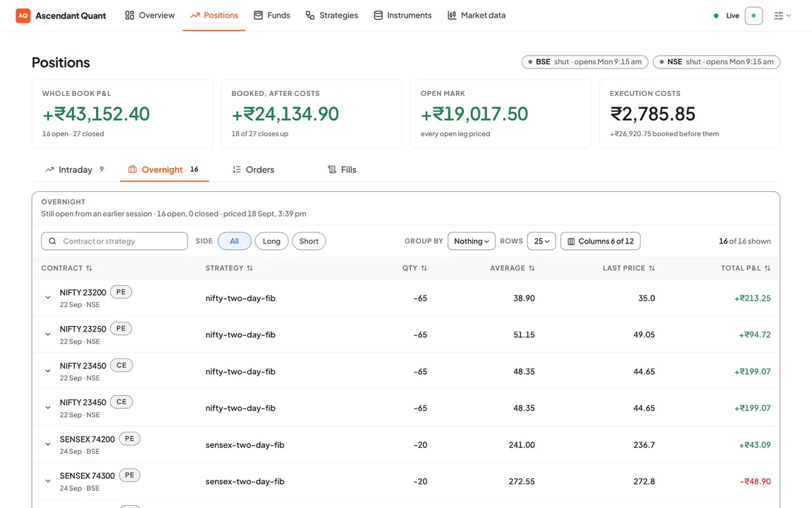
Task: Click the Ascendant Quant AQ logo
Action: click(23, 16)
